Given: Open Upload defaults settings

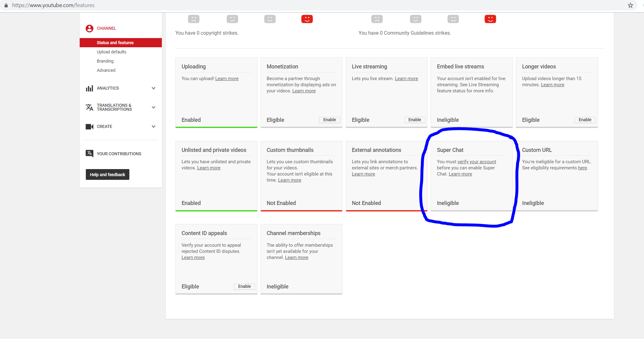Looking at the screenshot, I should [x=112, y=52].
